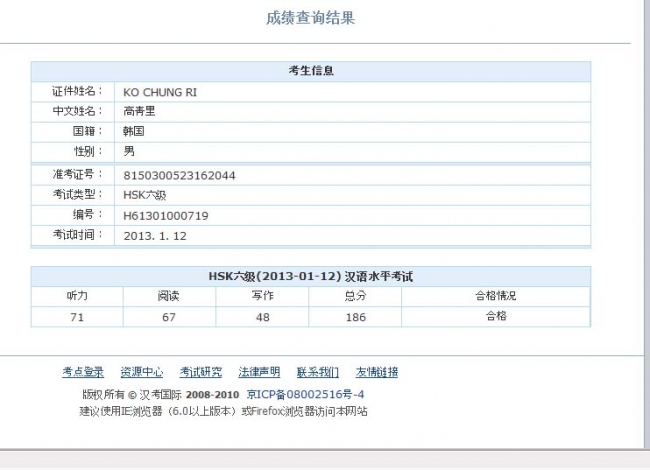The height and width of the screenshot is (470, 650).
Task: Open the 考点登录 footer link
Action: [83, 372]
